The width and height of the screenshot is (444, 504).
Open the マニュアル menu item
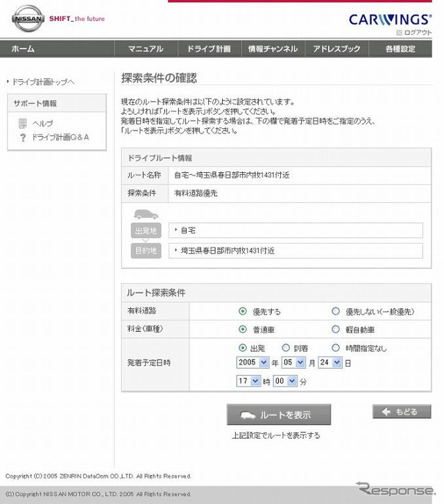coord(146,49)
